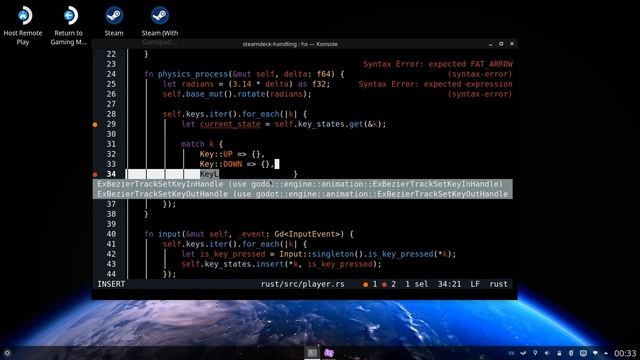Select ExBezierTrackSetKeyOutHandle completion entry
640x360 pixels.
[302, 194]
